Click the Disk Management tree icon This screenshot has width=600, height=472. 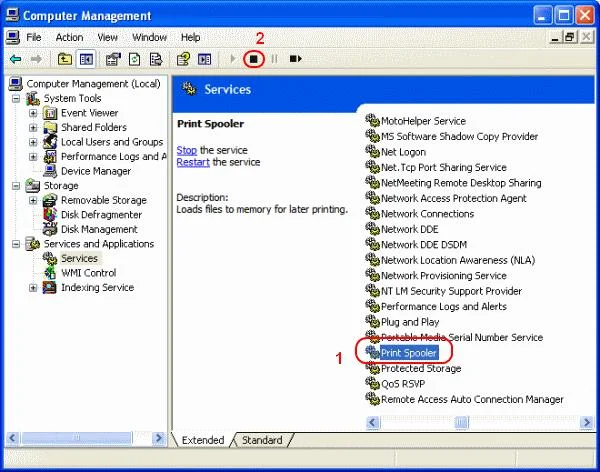(51, 229)
